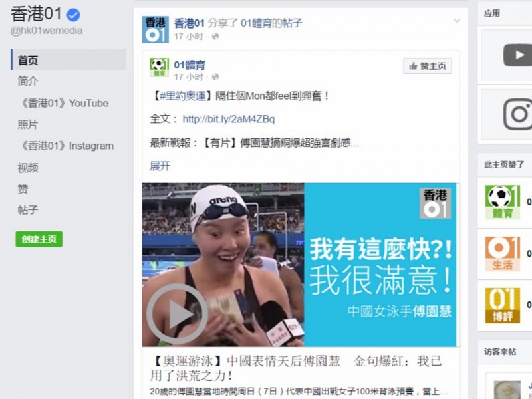The height and width of the screenshot is (399, 532).
Task: Select the 首页 tab in left menu
Action: point(68,60)
